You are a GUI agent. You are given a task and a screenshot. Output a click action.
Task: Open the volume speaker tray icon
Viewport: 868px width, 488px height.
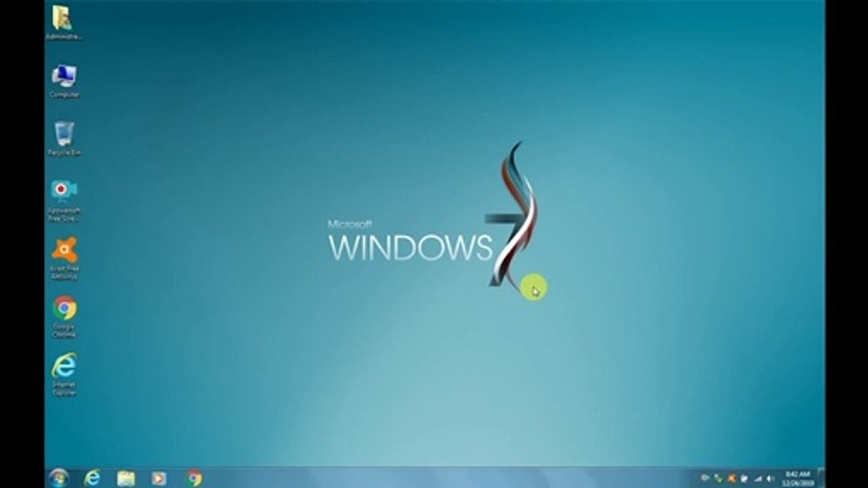(x=770, y=478)
